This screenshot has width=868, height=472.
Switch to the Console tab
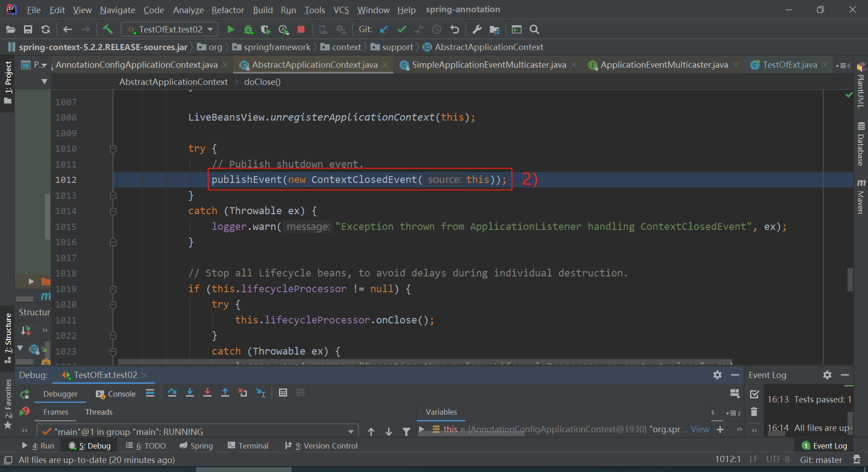coord(116,394)
